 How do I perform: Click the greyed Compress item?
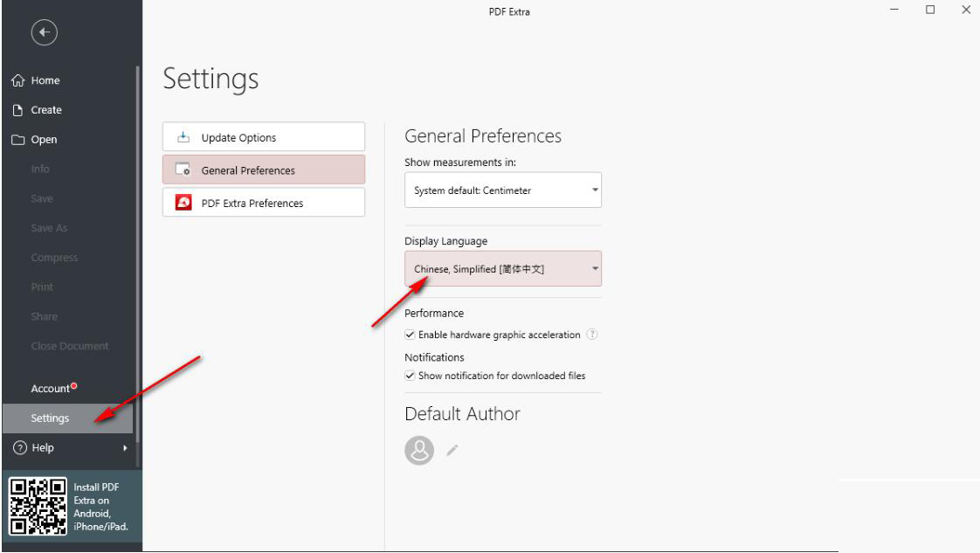tap(54, 258)
